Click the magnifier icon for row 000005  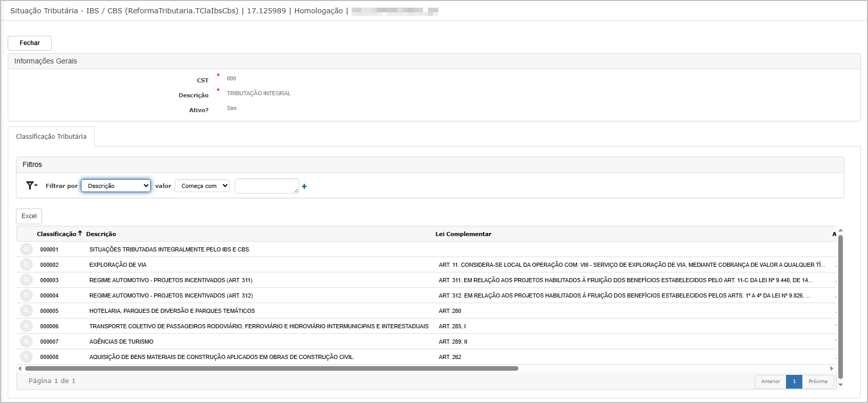(26, 311)
